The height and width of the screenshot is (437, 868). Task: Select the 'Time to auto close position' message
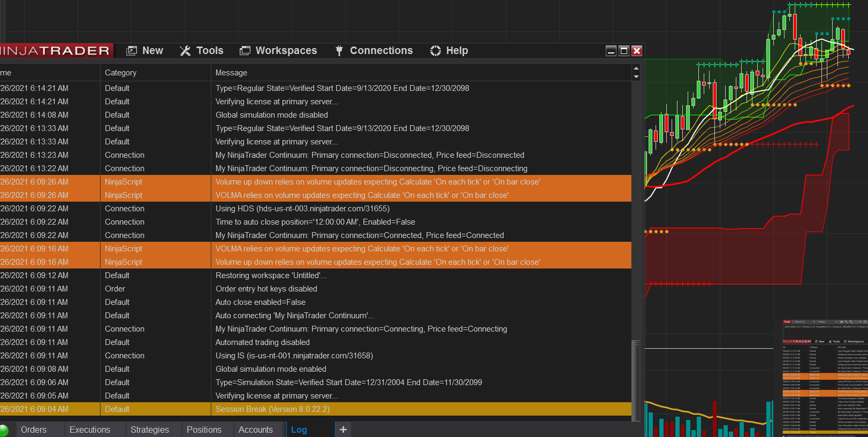pos(315,222)
